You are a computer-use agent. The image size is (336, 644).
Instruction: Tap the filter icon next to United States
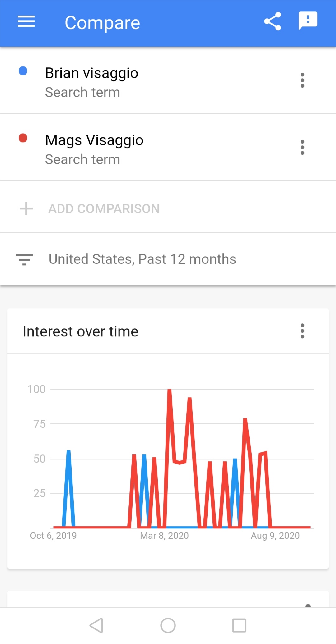coord(24,259)
